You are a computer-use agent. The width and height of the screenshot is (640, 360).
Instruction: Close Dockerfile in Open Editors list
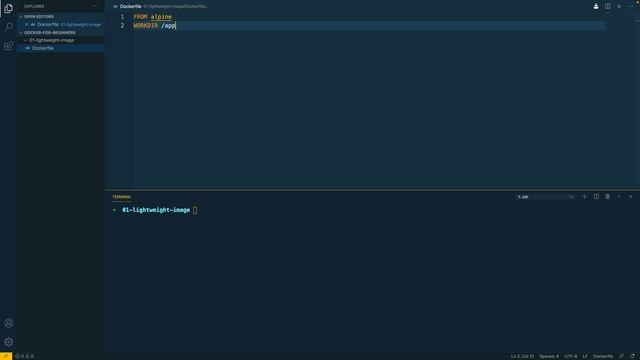coord(27,24)
